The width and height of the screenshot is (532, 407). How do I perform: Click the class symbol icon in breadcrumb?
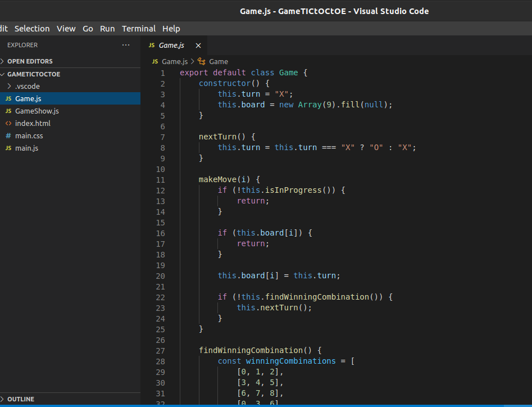coord(202,61)
